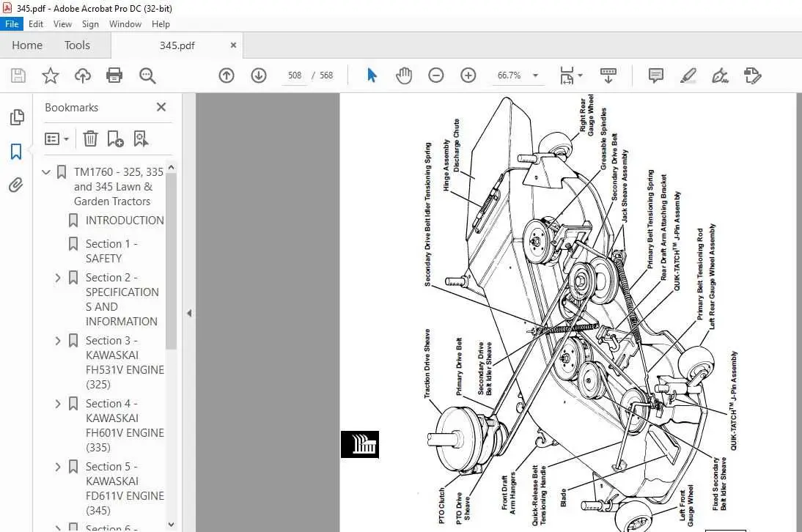The height and width of the screenshot is (532, 802).
Task: Select the 345.pdf document tab
Action: [177, 45]
